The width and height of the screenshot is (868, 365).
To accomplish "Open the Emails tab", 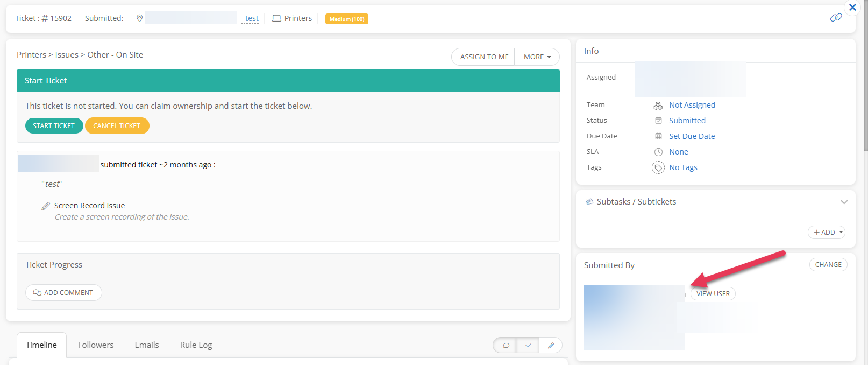I will 147,345.
